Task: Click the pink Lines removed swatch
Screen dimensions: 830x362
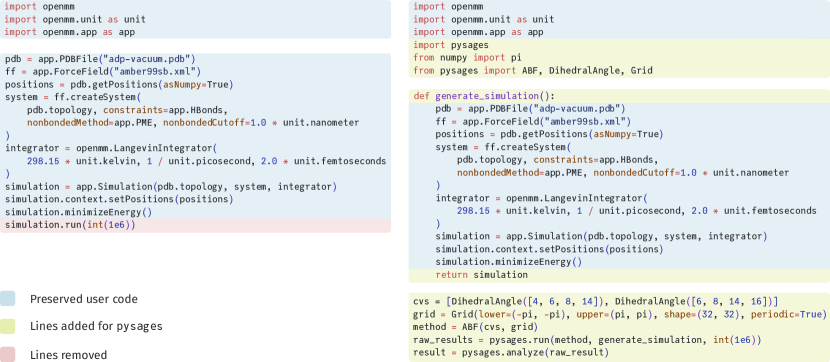Action: (7, 354)
